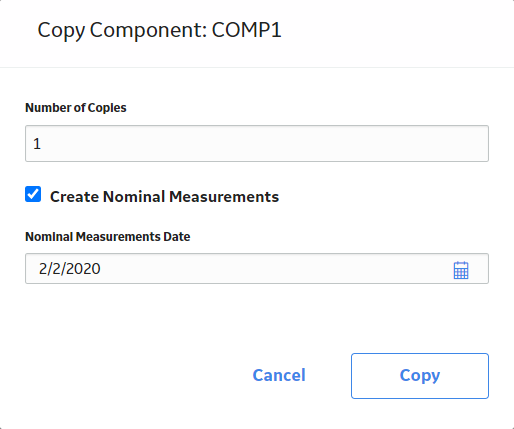Confirm copying COMP1 with Copy
This screenshot has width=514, height=429.
(420, 376)
